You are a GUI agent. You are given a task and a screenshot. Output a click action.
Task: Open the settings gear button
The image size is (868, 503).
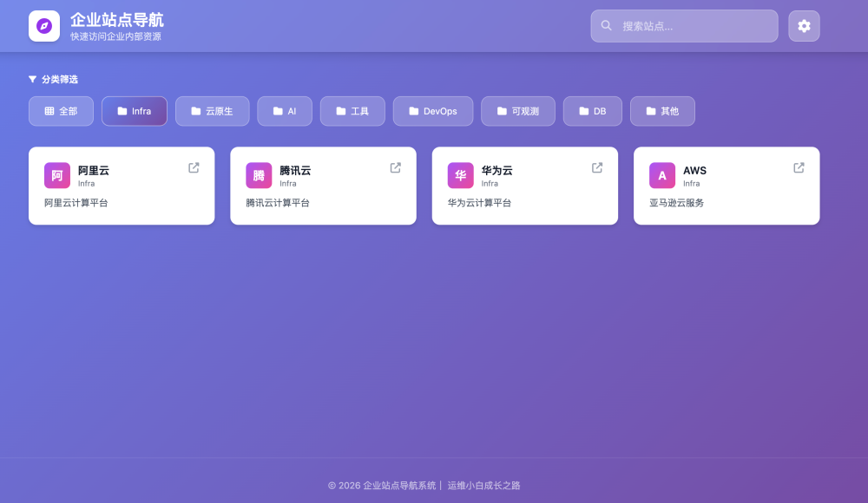coord(803,25)
